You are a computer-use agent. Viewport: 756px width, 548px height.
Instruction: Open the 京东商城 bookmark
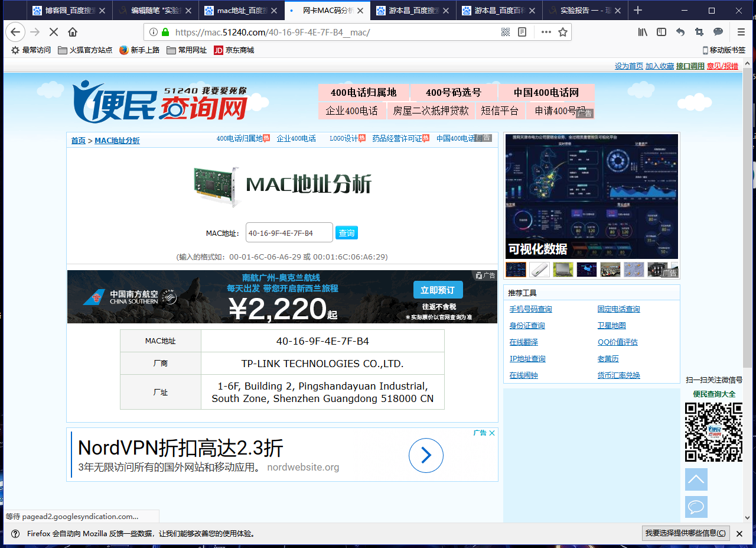pos(234,50)
